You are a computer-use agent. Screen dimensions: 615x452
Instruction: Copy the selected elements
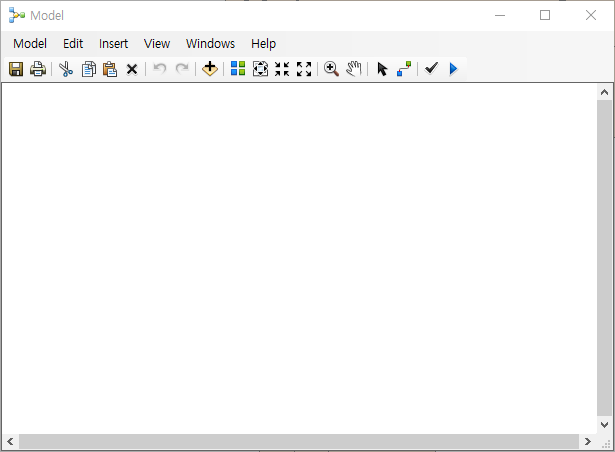click(x=89, y=69)
